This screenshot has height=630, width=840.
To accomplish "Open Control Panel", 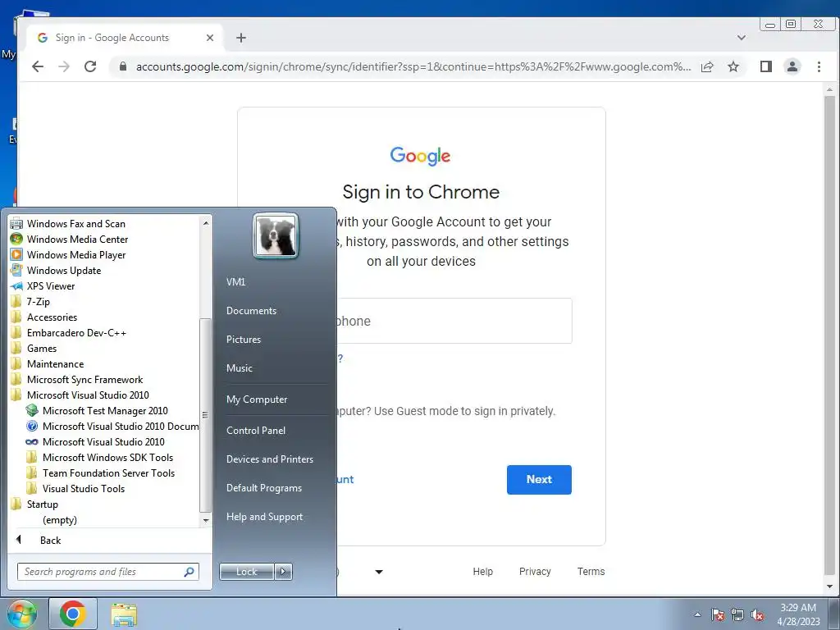I will click(256, 430).
